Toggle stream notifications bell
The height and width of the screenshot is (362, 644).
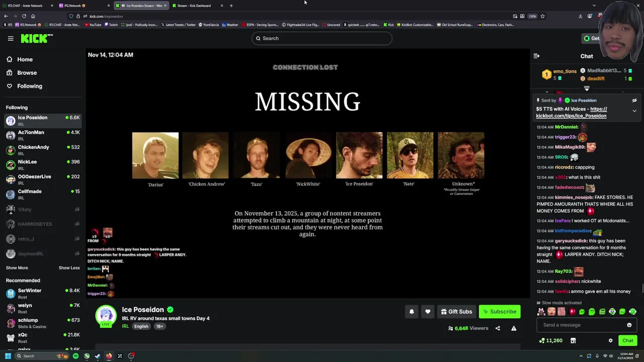[412, 312]
